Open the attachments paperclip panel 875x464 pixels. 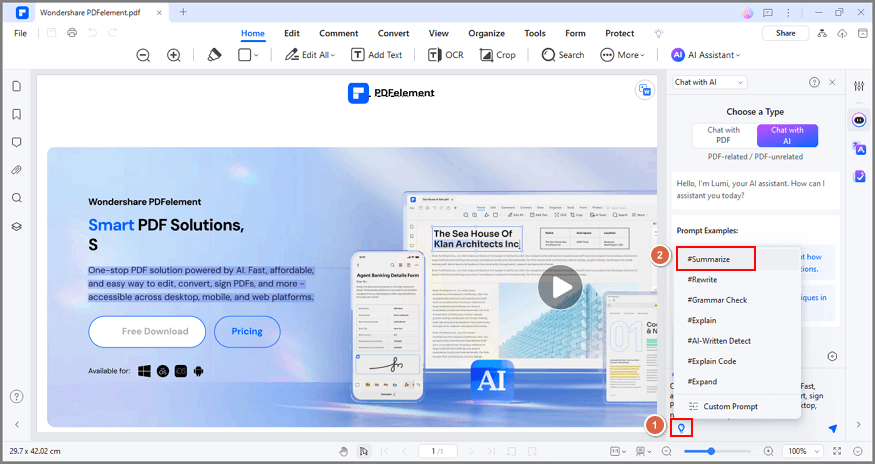coord(17,170)
